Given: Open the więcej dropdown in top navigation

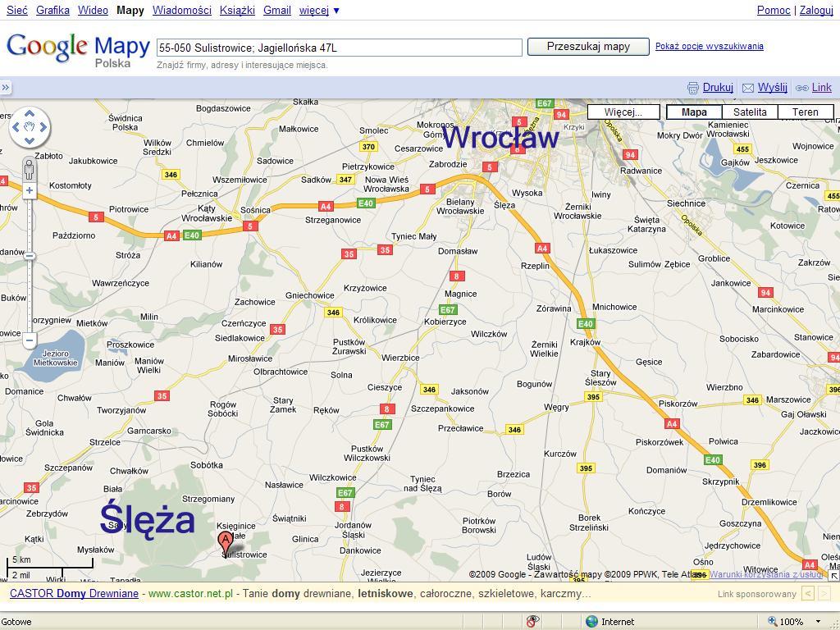Looking at the screenshot, I should click(x=319, y=10).
